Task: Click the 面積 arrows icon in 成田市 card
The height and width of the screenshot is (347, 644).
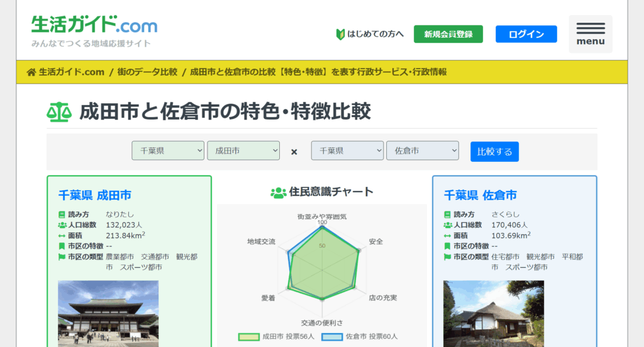Action: click(62, 236)
